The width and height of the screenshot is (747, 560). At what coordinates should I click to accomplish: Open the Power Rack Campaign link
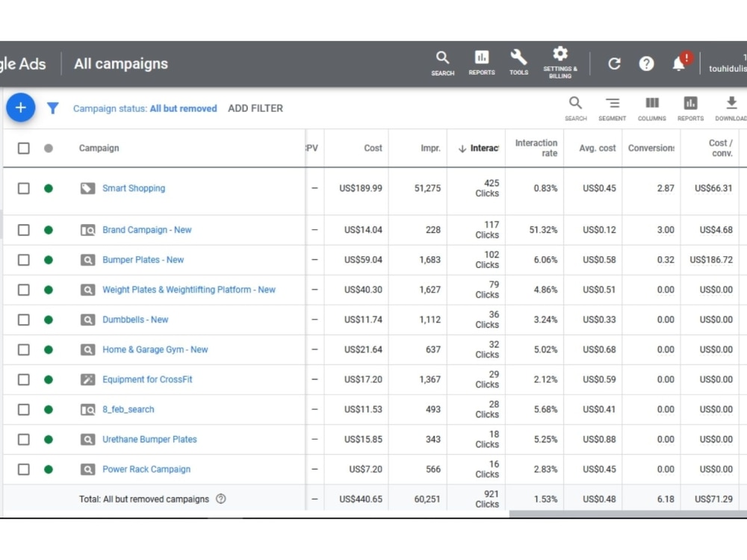coord(146,469)
